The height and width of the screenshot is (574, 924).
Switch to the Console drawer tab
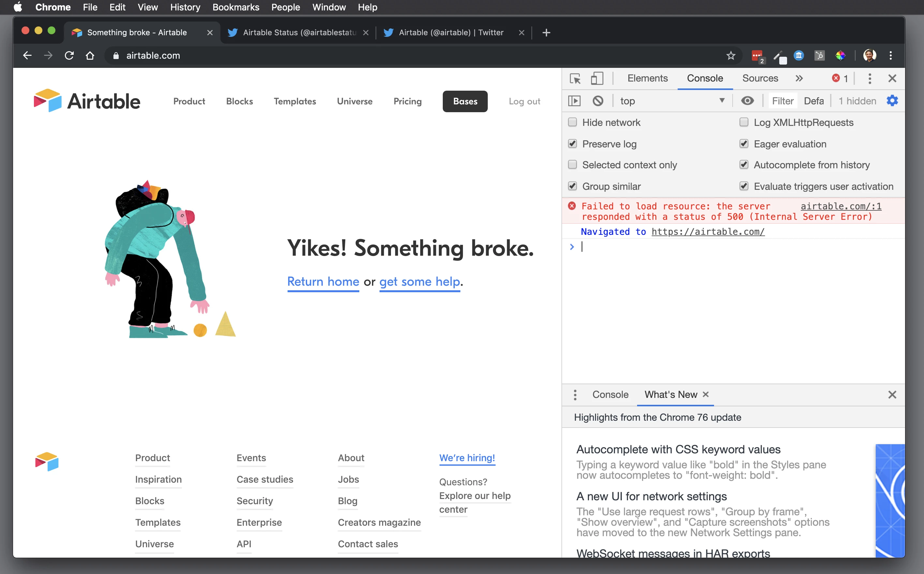[610, 395]
